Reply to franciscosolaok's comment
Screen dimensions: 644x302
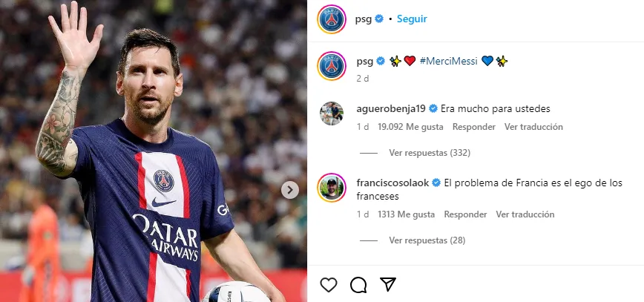click(465, 214)
